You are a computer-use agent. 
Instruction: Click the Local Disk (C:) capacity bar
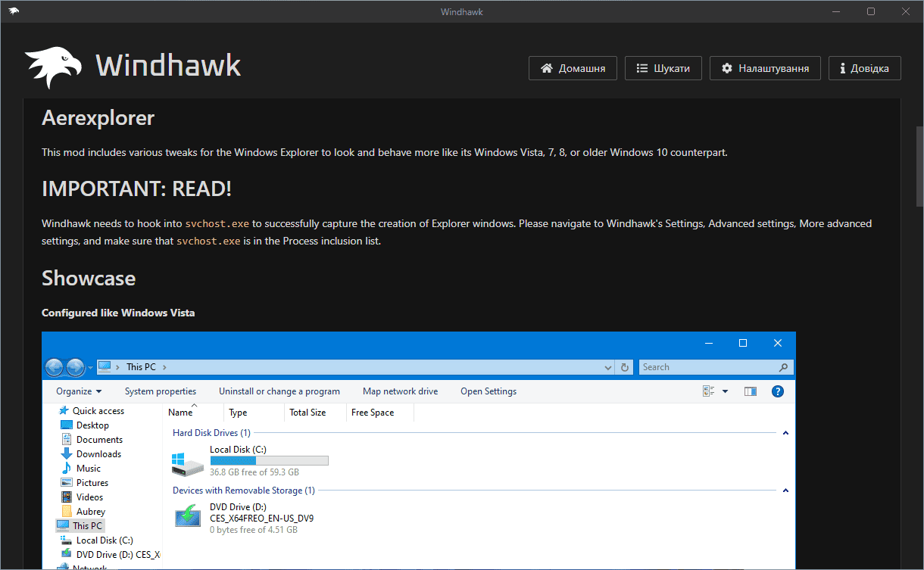[x=269, y=460]
